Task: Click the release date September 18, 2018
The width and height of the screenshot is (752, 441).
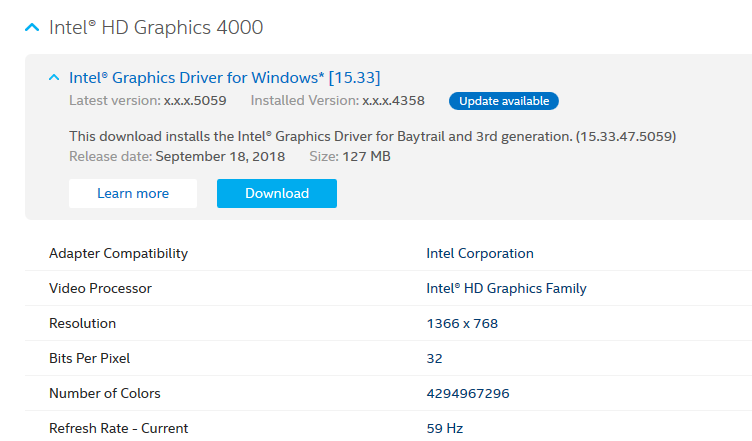Action: click(x=220, y=157)
